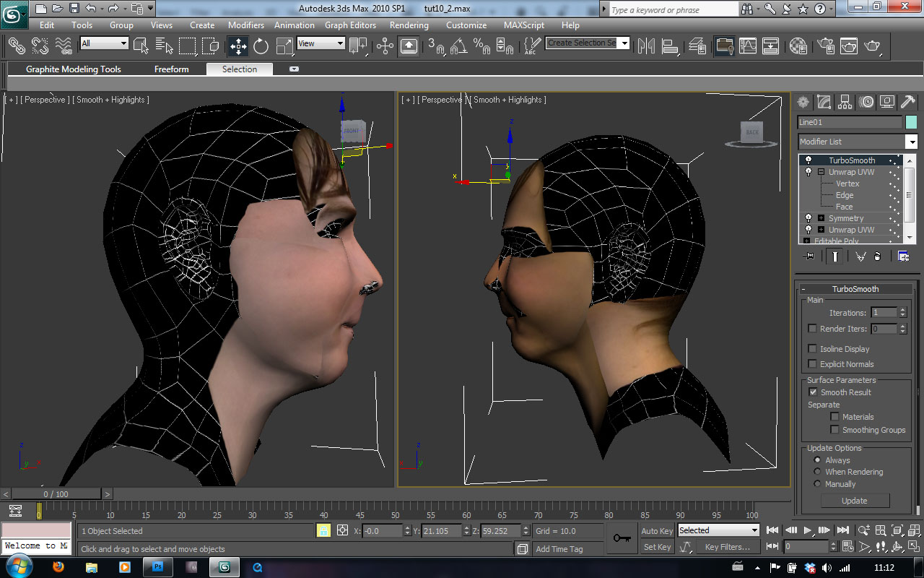This screenshot has width=924, height=578.
Task: Open the Utilities panel hammer icon
Action: tap(908, 102)
